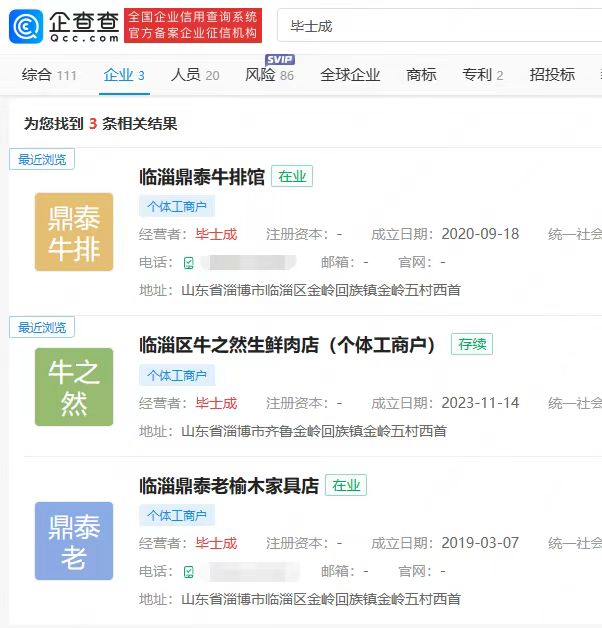This screenshot has width=602, height=628.
Task: Open operator 毕士成 of 老榆木家具店
Action: (x=216, y=543)
